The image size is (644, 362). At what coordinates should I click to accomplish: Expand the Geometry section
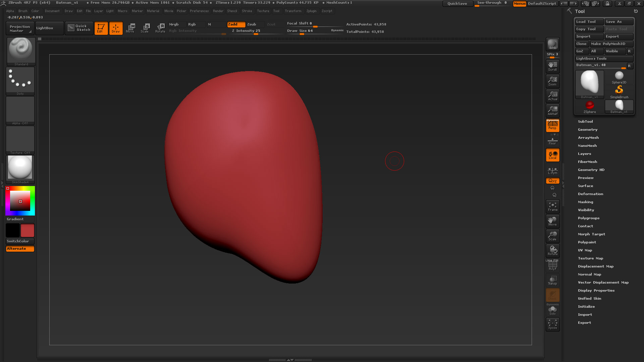[588, 129]
